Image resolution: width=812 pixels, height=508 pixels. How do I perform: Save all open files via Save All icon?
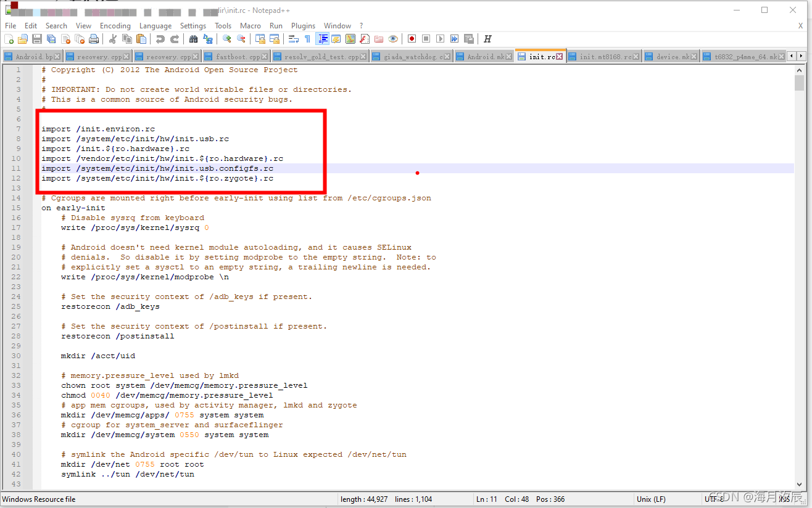coord(51,38)
